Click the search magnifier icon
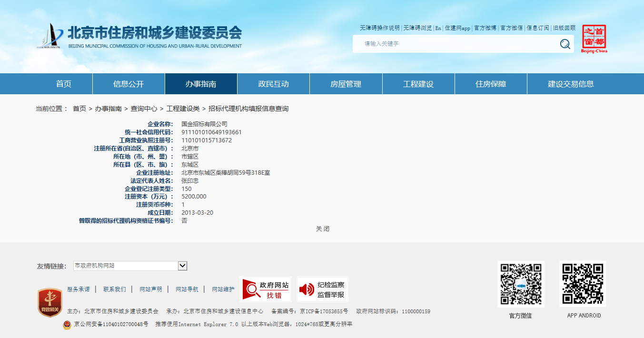 565,44
